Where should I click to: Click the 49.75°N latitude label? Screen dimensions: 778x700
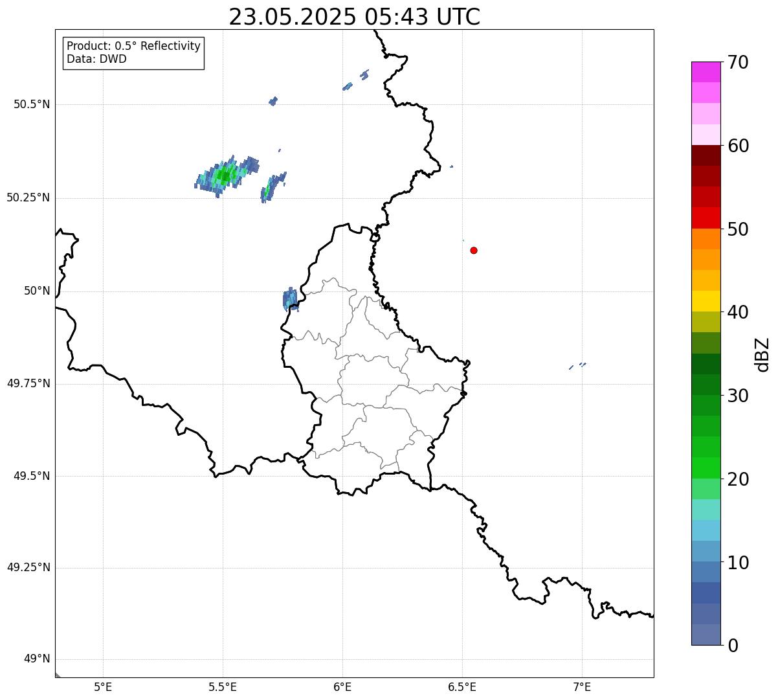(28, 383)
